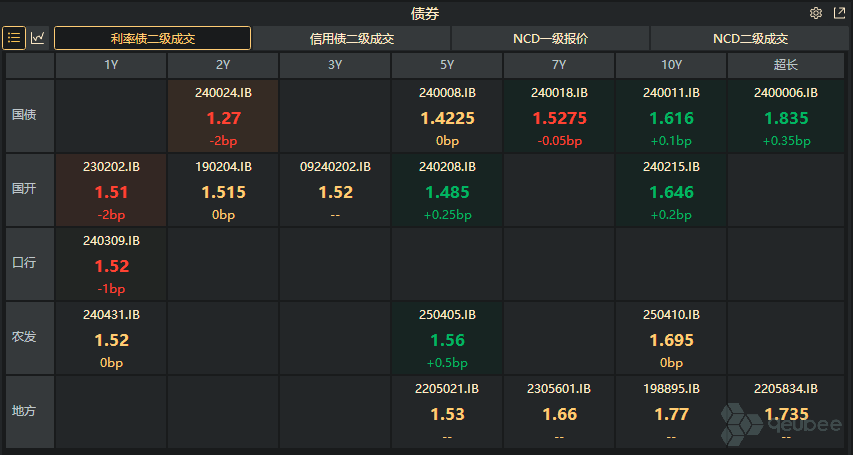
Task: Switch to the list view icon
Action: click(x=15, y=38)
